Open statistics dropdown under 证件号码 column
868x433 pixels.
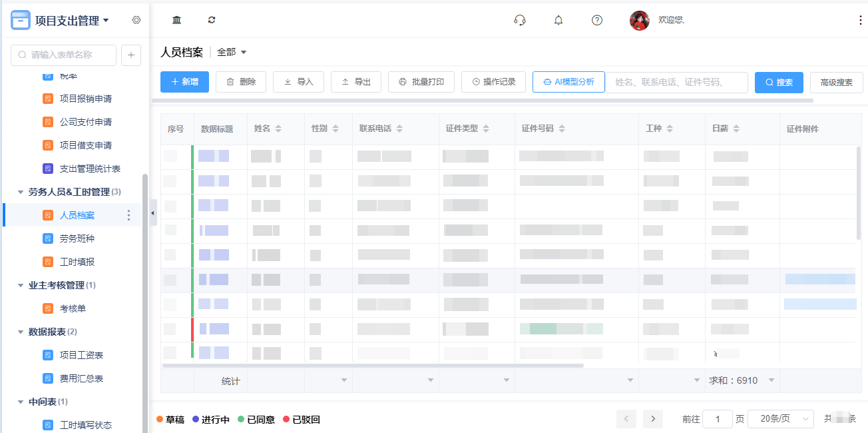630,380
